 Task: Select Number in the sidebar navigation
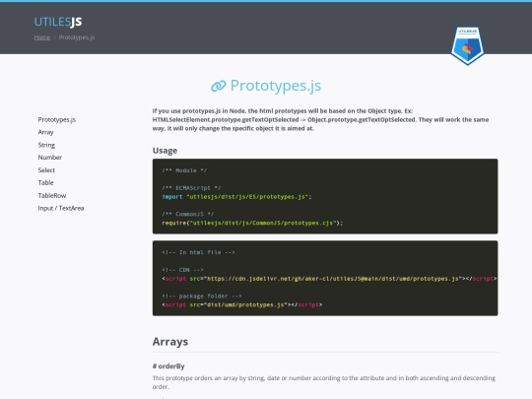tap(50, 157)
